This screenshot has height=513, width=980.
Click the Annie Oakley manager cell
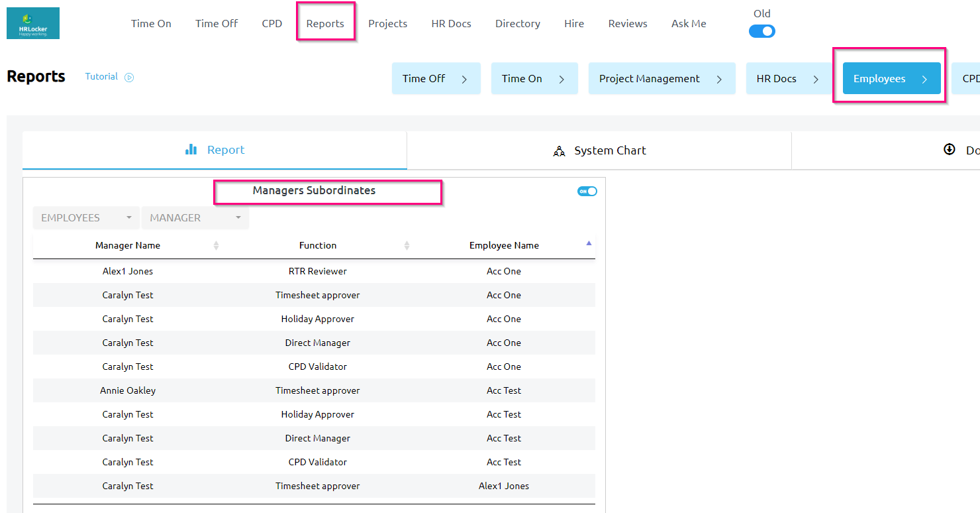(128, 390)
